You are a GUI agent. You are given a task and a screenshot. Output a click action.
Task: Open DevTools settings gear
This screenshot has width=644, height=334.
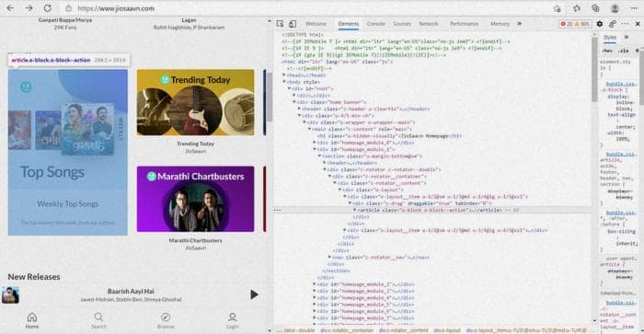[x=600, y=24]
